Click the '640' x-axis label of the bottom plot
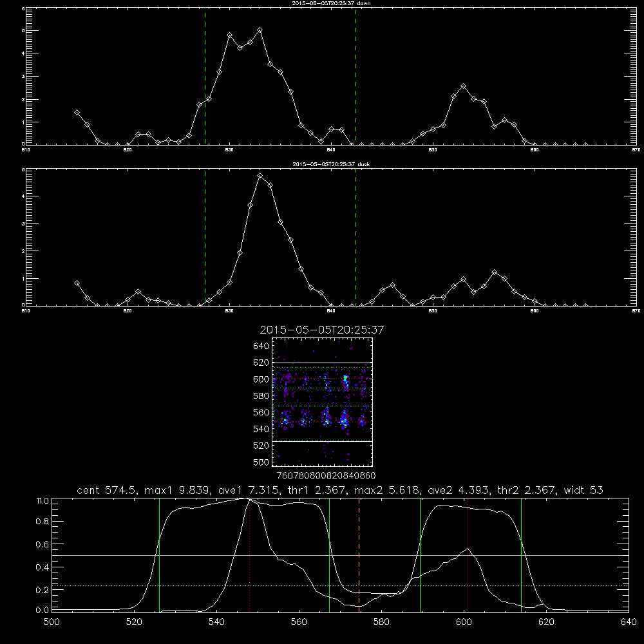This screenshot has width=644, height=644. tap(629, 622)
